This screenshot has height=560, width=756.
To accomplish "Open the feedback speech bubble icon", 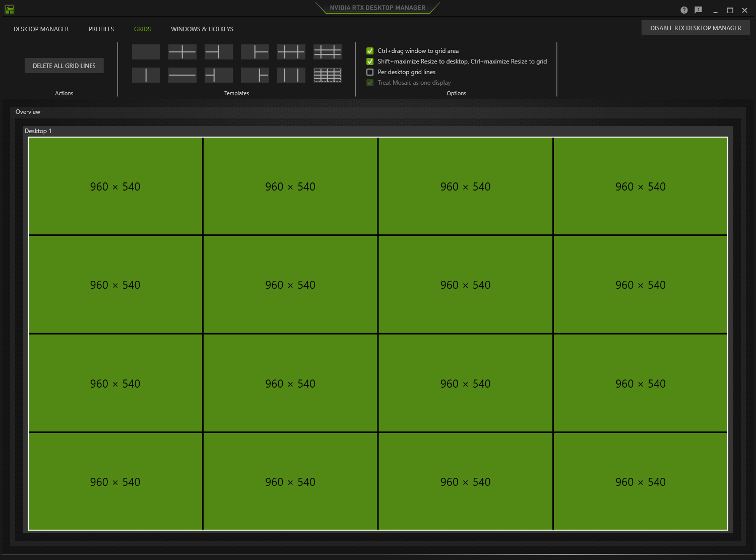I will [698, 10].
